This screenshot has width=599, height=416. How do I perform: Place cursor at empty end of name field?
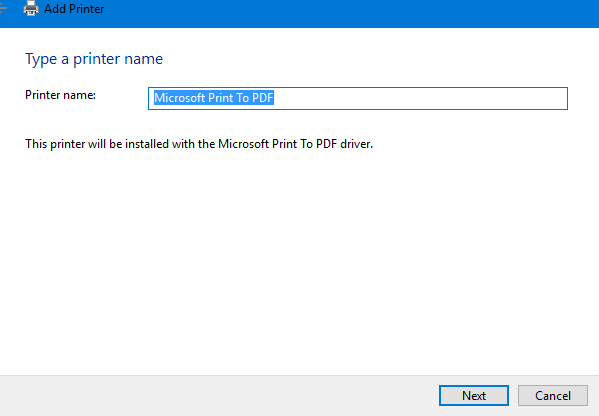click(x=420, y=98)
